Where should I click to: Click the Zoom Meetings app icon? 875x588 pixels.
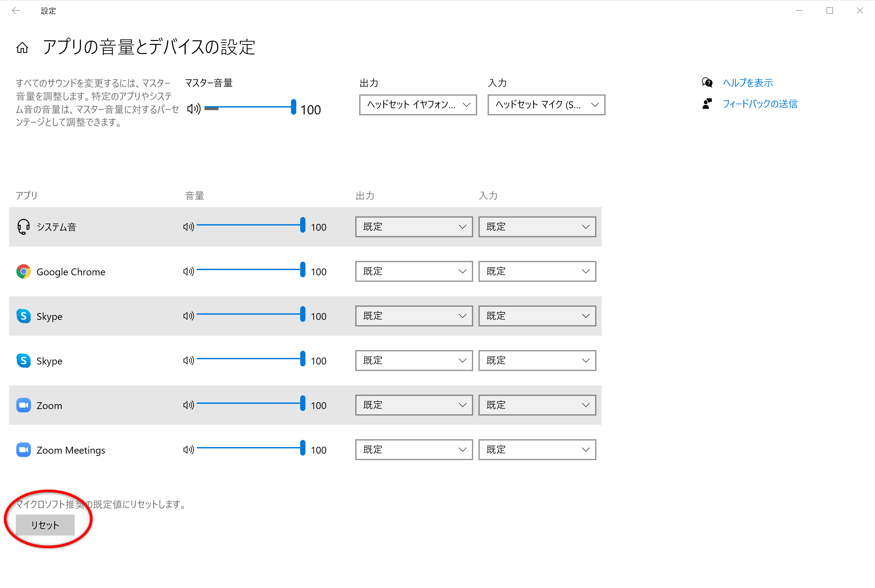[x=23, y=449]
